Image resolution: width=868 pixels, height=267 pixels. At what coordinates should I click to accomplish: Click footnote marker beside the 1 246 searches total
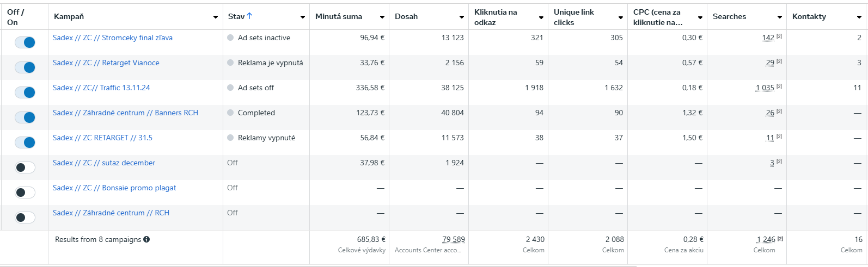(780, 238)
